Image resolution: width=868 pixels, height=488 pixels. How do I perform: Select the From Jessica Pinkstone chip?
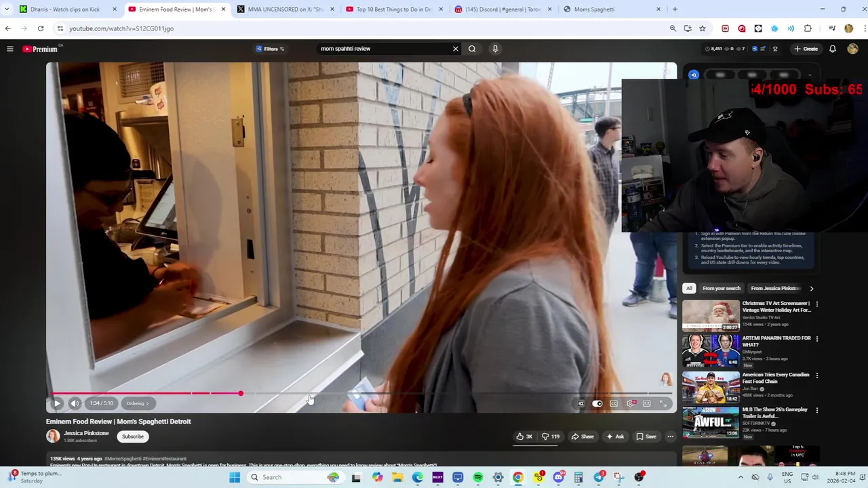[775, 288]
